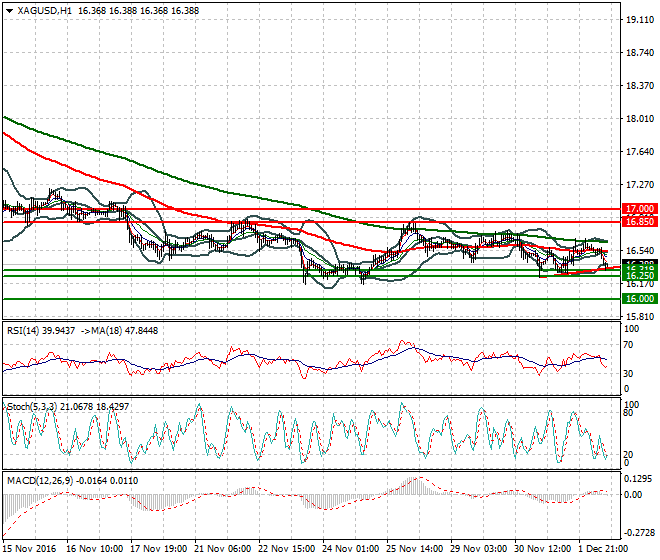
Task: Select the Stoch(5,3,3) indicator label
Action: click(33, 407)
